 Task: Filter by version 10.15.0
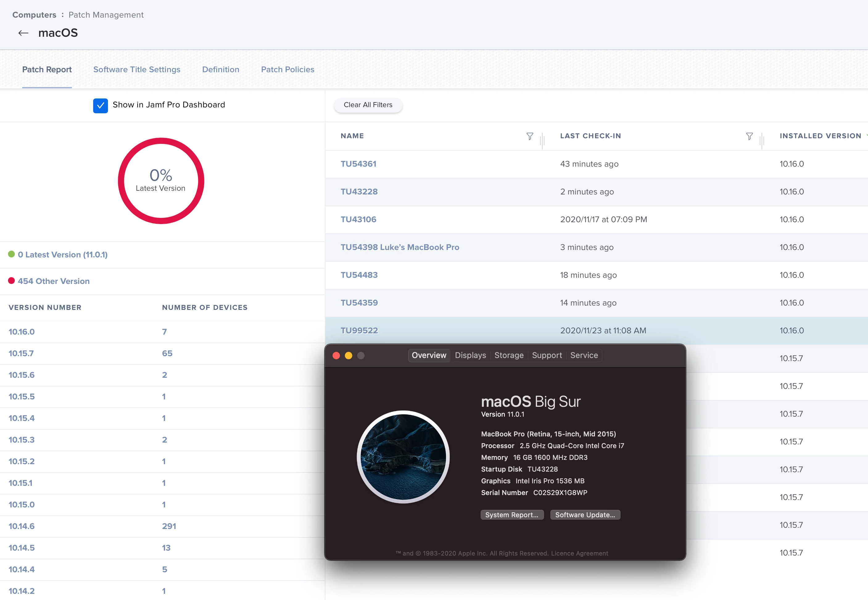click(21, 505)
